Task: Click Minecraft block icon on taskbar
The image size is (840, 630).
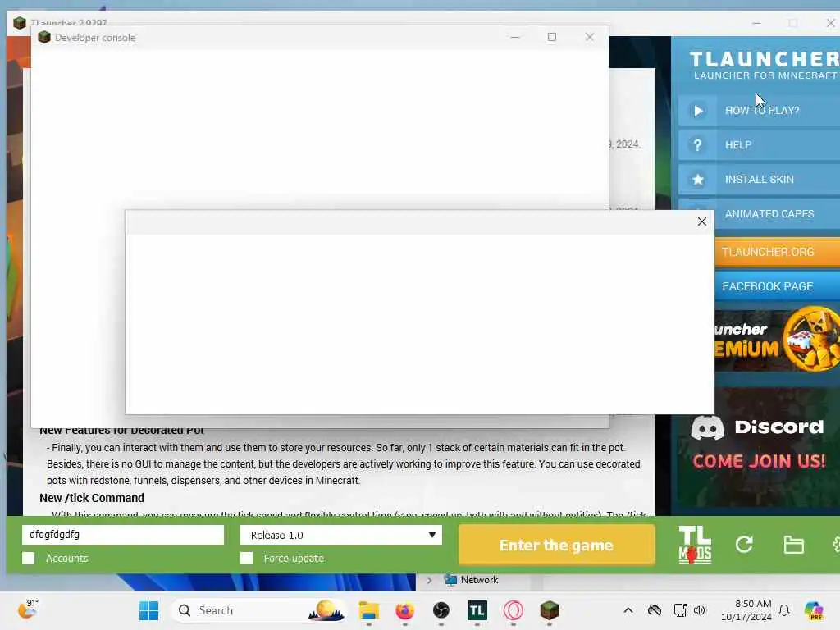Action: (x=549, y=610)
